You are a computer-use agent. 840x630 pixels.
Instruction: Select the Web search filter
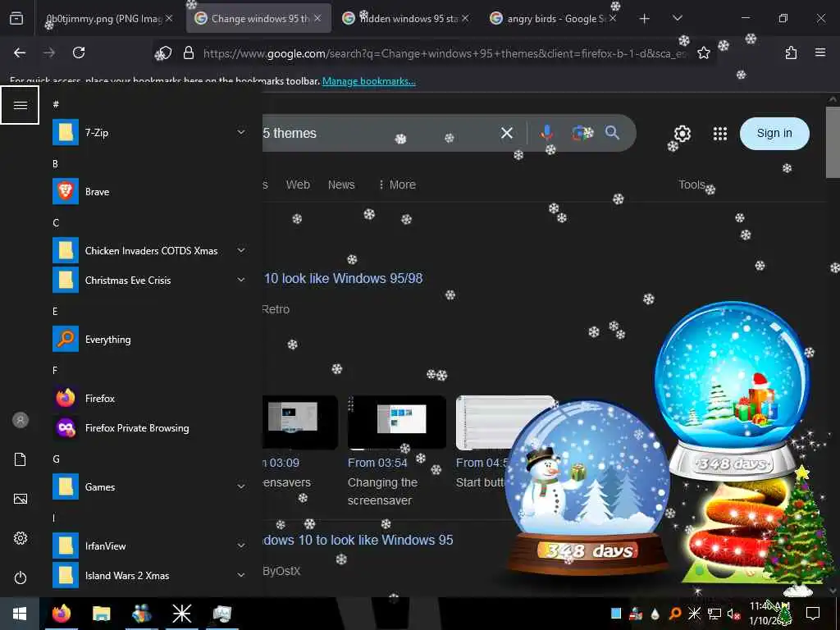(298, 185)
